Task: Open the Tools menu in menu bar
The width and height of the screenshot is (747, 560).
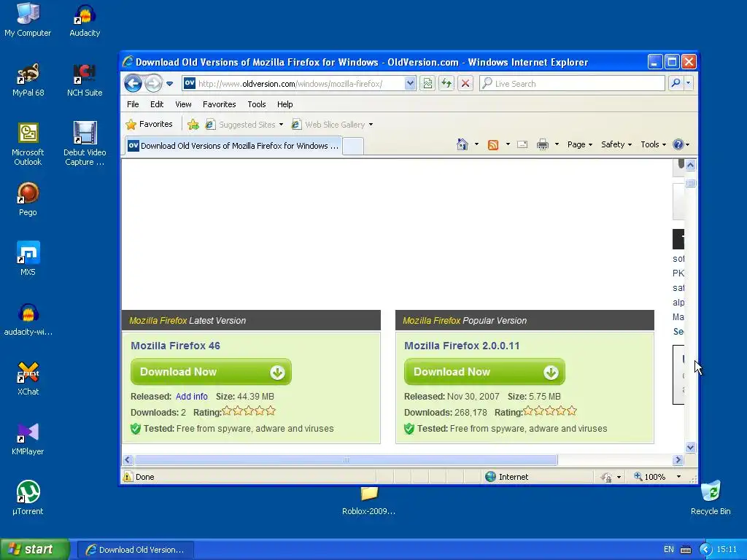Action: pos(256,104)
